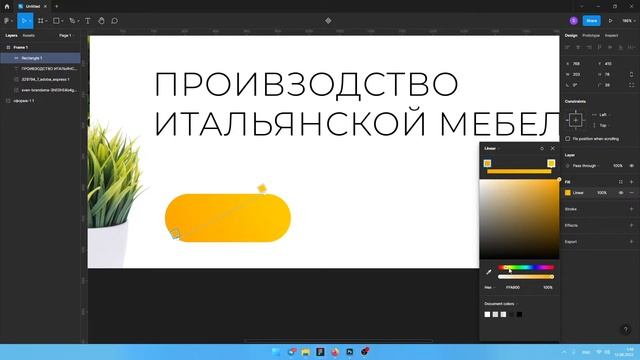
Task: Switch to Prototype tab
Action: [x=591, y=36]
